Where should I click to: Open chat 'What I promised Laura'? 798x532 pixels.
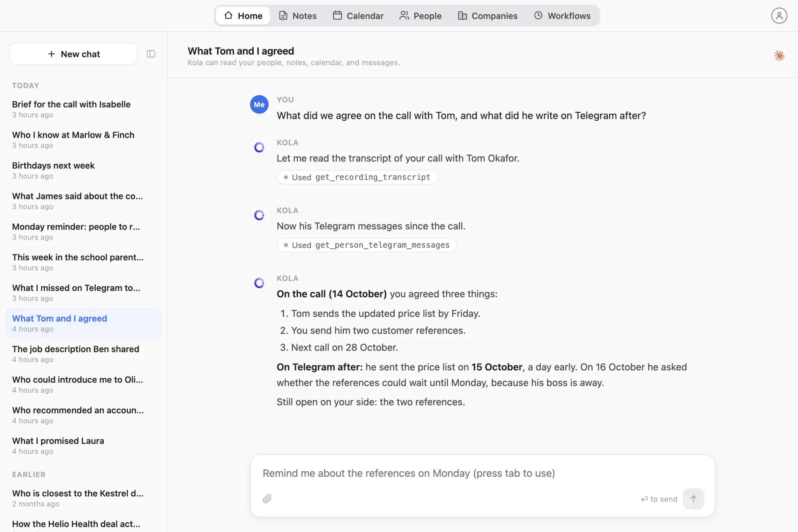point(83,446)
